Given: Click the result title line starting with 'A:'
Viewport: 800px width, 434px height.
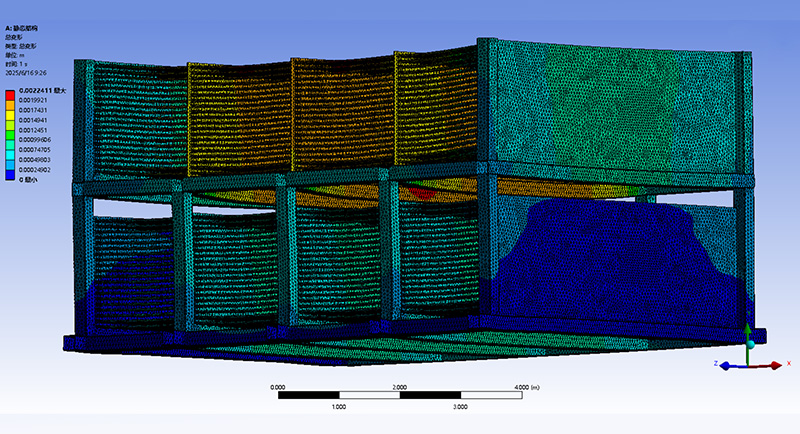Looking at the screenshot, I should tap(21, 29).
